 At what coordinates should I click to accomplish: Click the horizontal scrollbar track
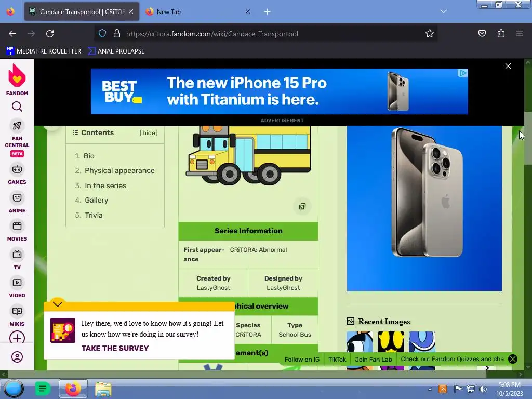tap(262, 374)
